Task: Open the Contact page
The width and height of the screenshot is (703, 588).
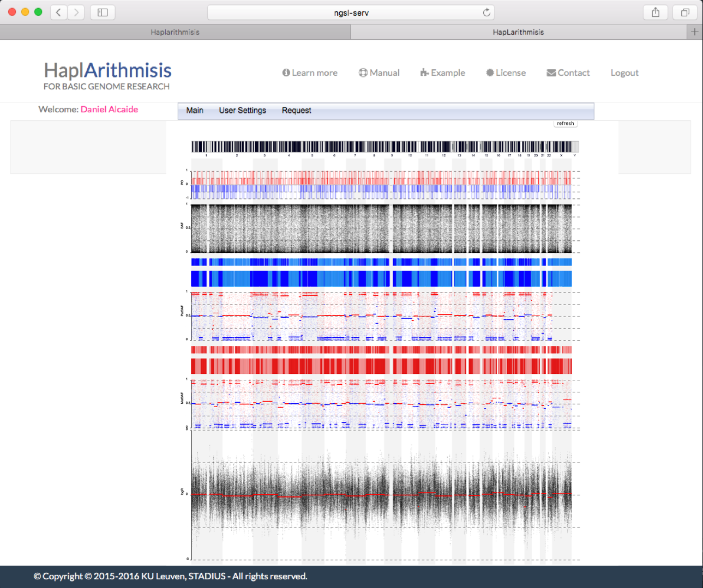Action: tap(568, 73)
